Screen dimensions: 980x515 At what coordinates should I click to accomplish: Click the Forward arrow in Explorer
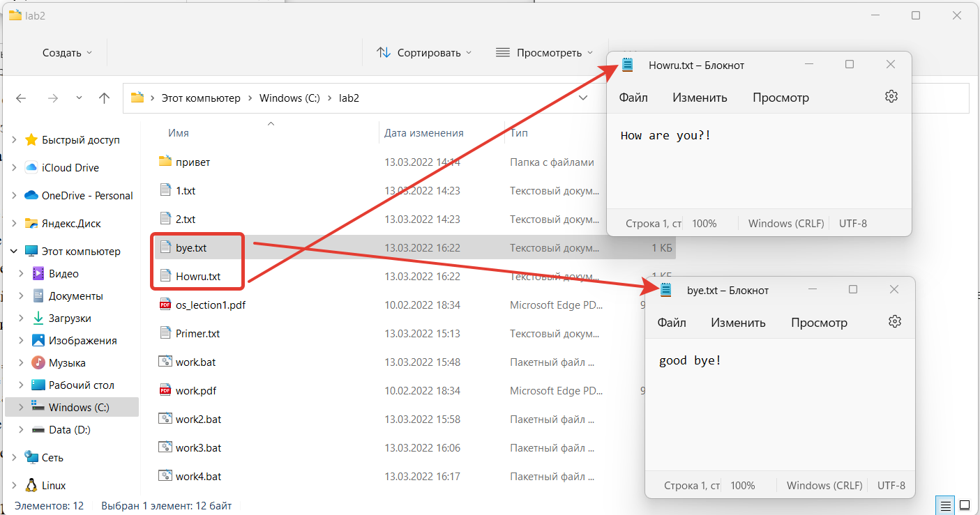[x=53, y=98]
